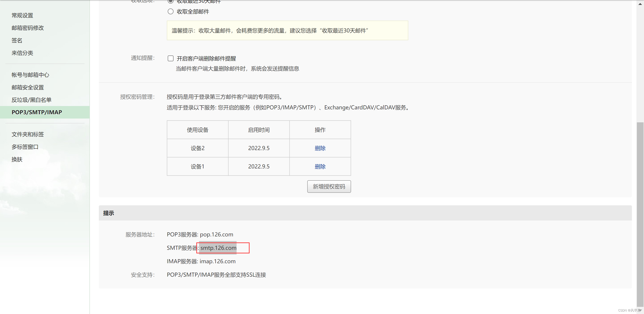Go to 邮箱安全设置
644x314 pixels.
click(x=28, y=87)
